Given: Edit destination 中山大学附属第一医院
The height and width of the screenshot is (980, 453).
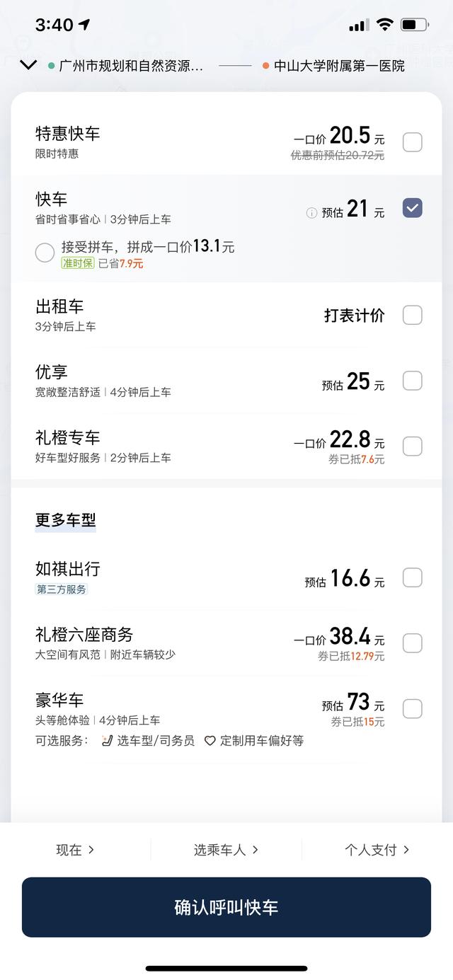Looking at the screenshot, I should [339, 66].
